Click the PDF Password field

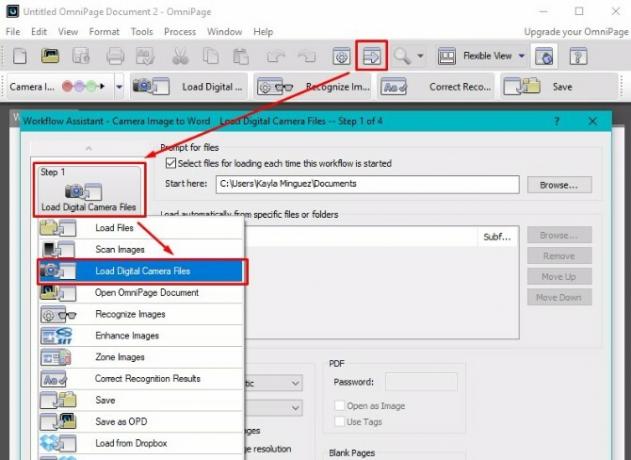pyautogui.click(x=421, y=382)
